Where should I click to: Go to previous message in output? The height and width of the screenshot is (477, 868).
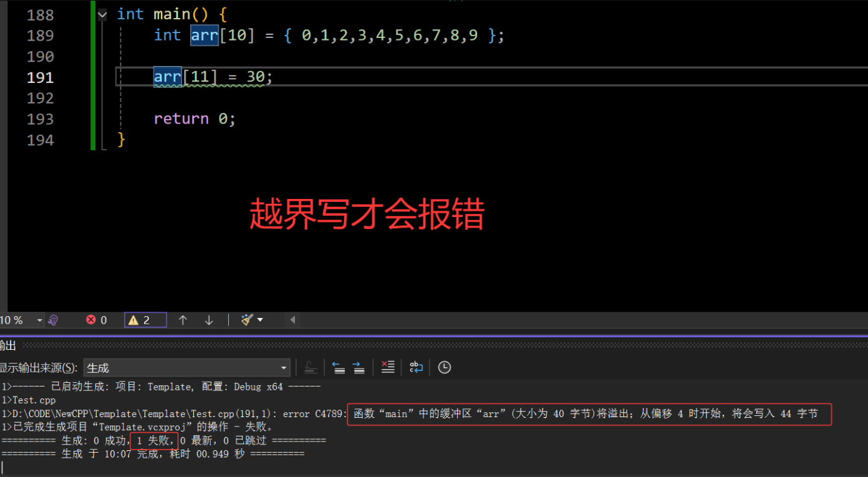339,367
